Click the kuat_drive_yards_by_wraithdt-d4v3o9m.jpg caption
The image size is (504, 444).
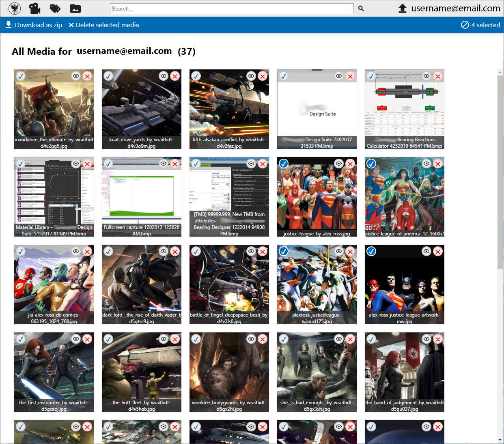coord(142,143)
